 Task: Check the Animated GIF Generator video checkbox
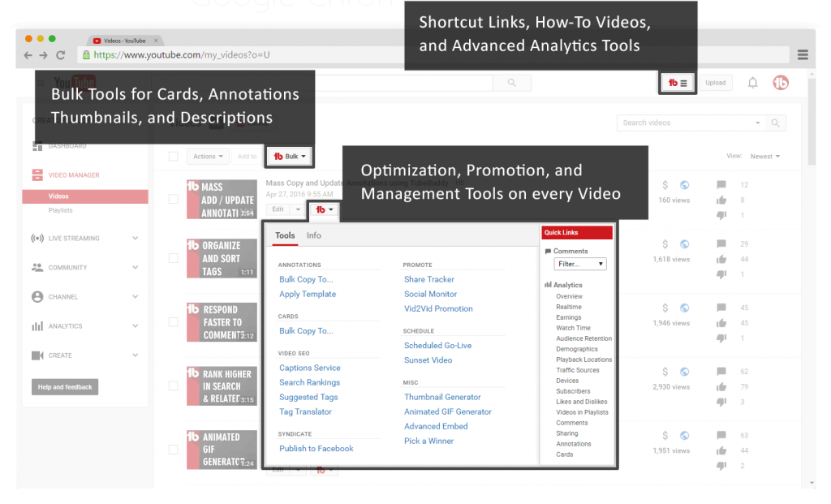(174, 450)
